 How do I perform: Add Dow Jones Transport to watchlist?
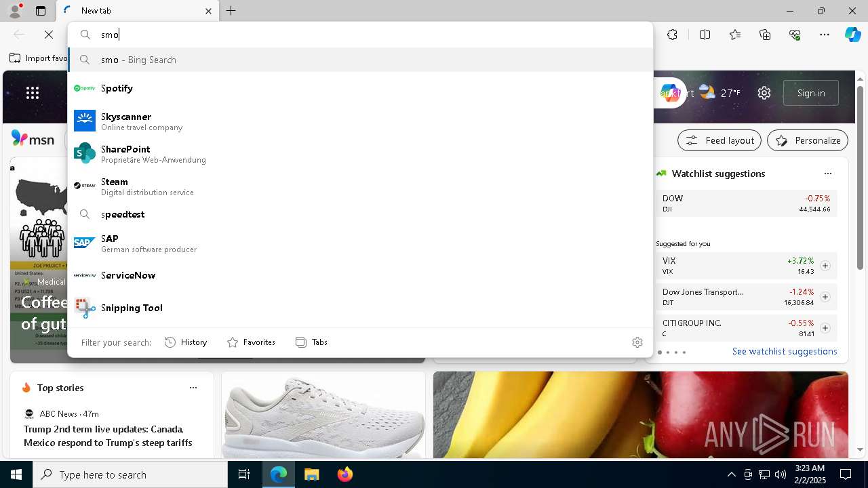(x=825, y=297)
